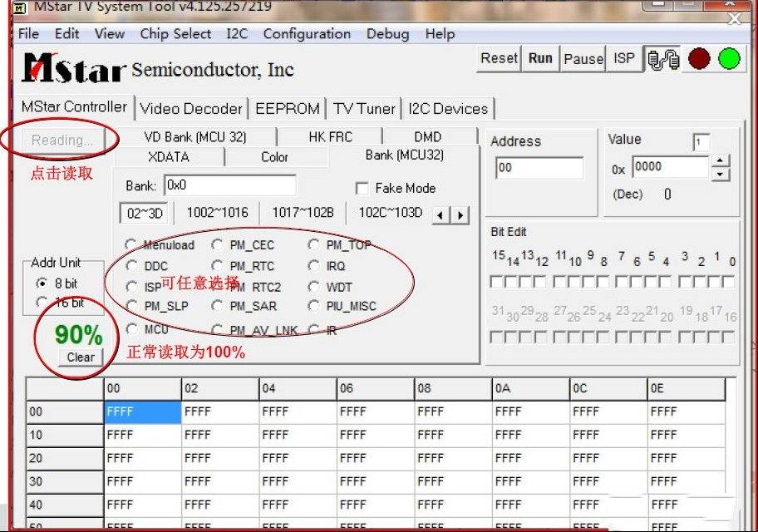This screenshot has width=758, height=532.
Task: Click the left arrow beside bank range tabs
Action: (x=440, y=214)
